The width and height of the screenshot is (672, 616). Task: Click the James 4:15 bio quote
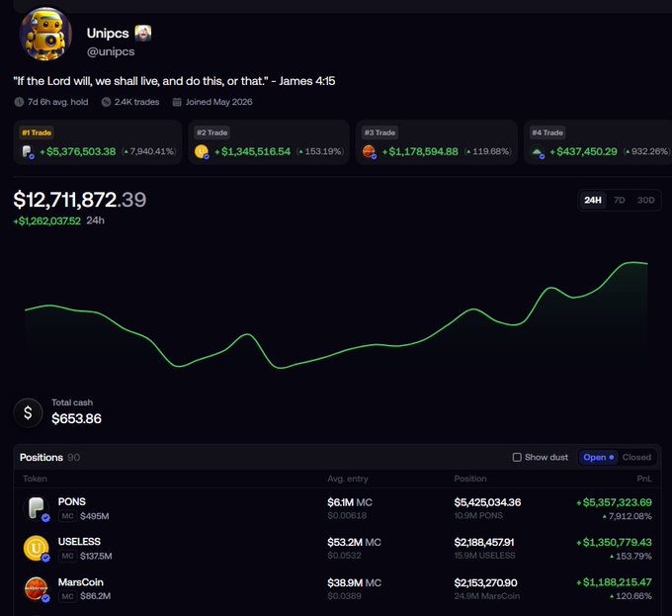pyautogui.click(x=174, y=81)
